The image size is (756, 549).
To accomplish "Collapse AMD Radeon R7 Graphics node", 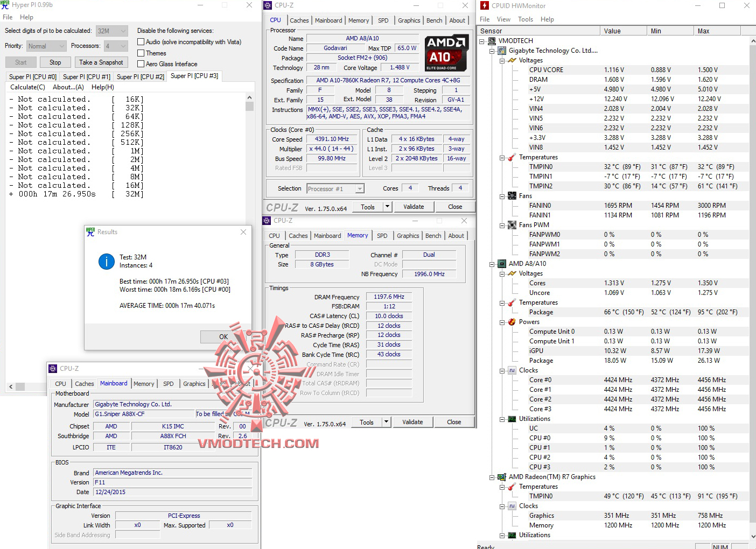I will [x=492, y=477].
